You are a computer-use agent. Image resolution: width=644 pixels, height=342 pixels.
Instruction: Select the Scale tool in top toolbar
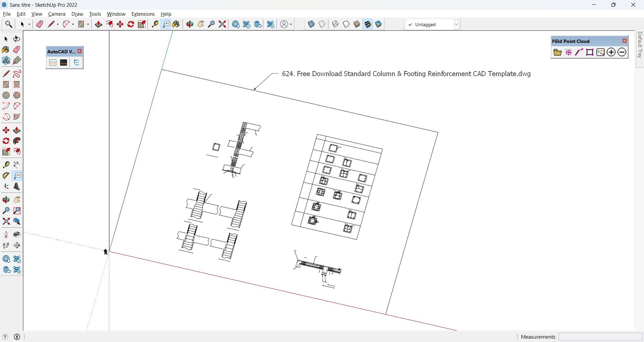point(142,24)
